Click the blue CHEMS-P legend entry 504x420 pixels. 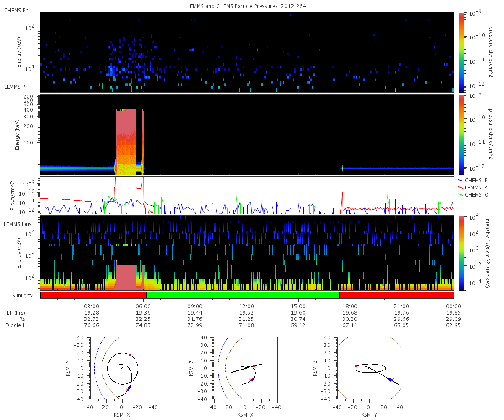click(472, 180)
